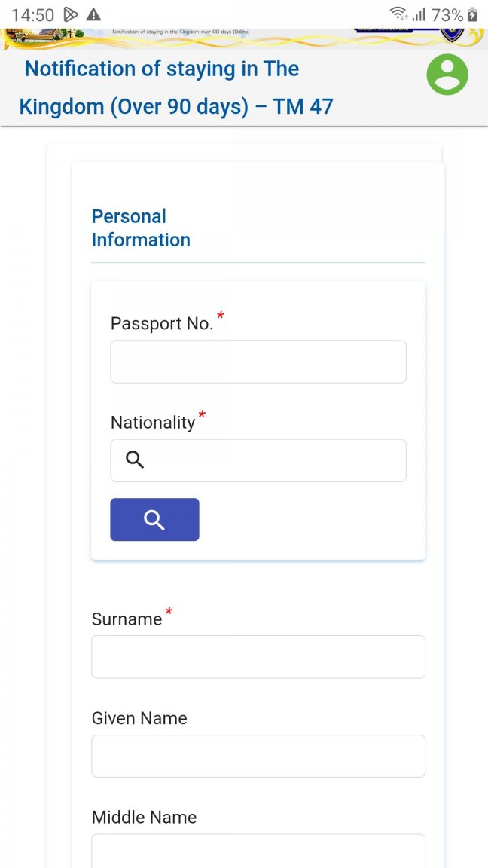Tap the 73% battery percentage text
The height and width of the screenshot is (868, 488).
[447, 15]
